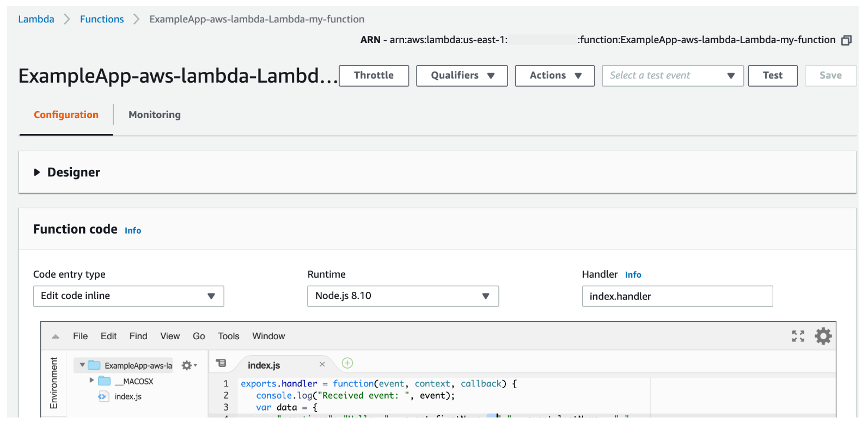Select the ExampleApp-aws-la folder icon
The width and height of the screenshot is (868, 429).
(x=94, y=365)
